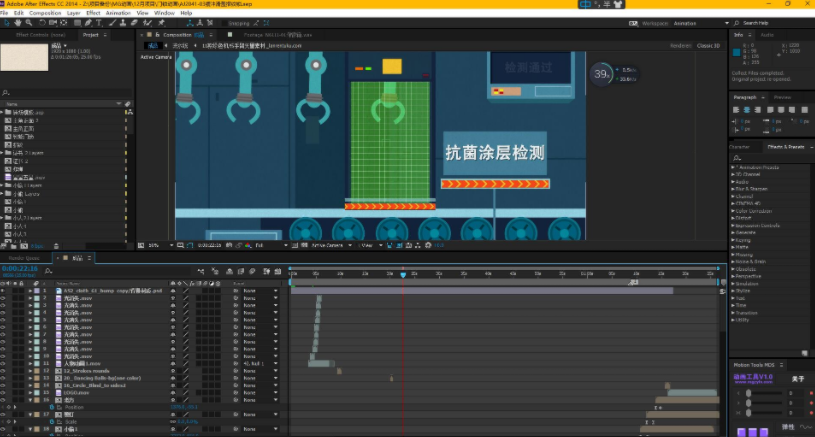Open the Full resolution dropdown in viewer

tap(271, 245)
